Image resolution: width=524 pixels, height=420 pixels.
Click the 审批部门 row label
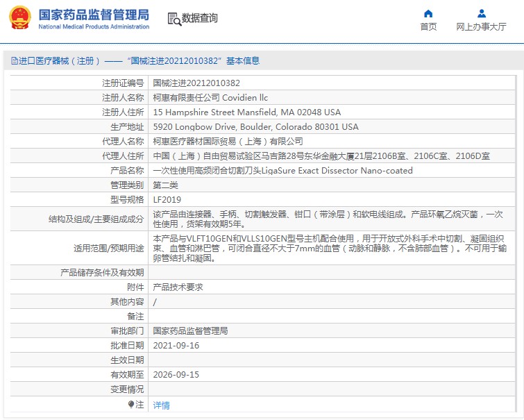point(127,331)
